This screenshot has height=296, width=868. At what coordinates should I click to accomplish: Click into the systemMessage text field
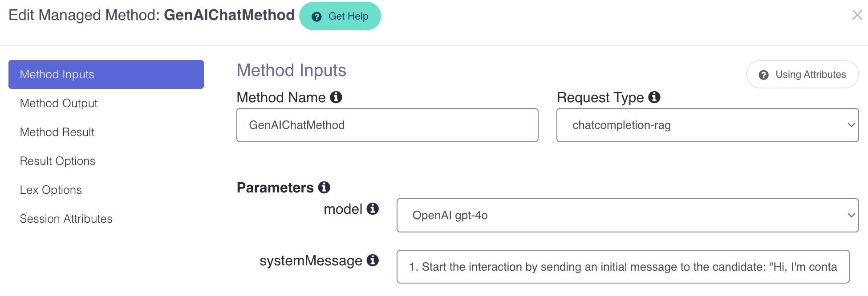pos(623,267)
